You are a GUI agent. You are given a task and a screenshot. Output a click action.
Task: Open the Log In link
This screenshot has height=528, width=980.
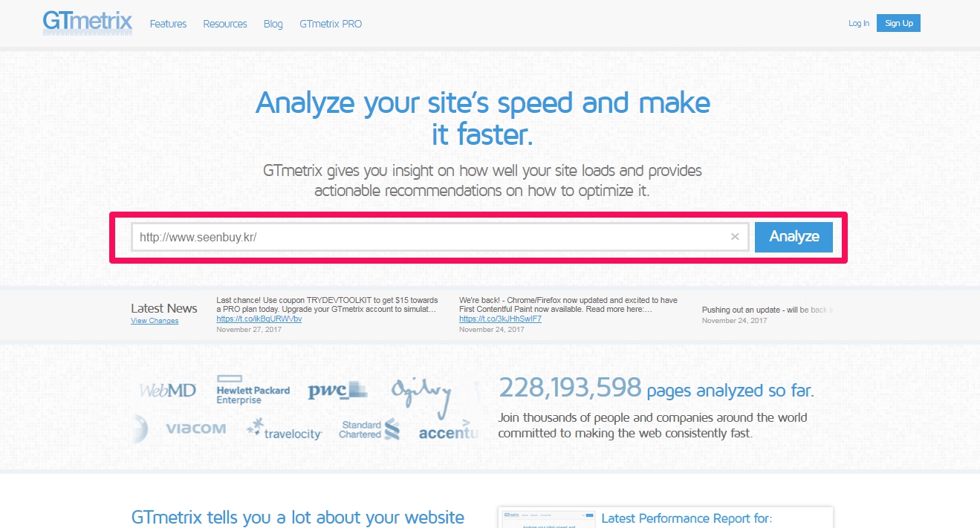[858, 24]
